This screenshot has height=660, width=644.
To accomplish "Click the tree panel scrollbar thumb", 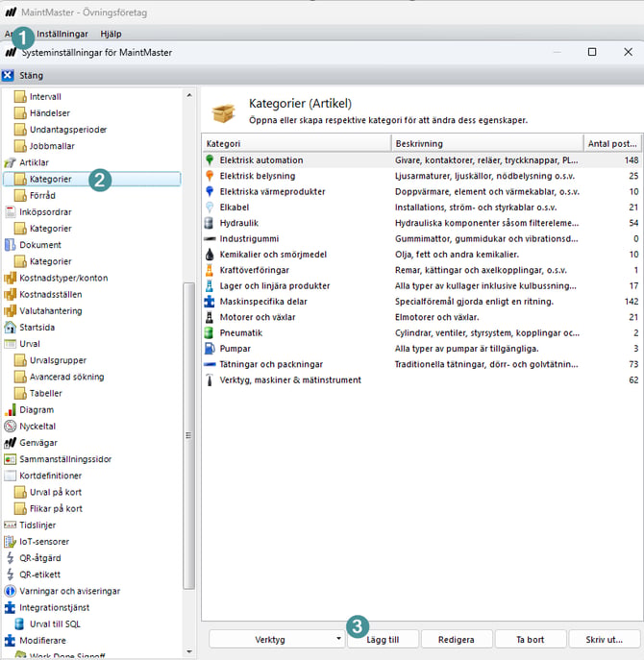I will [x=189, y=435].
